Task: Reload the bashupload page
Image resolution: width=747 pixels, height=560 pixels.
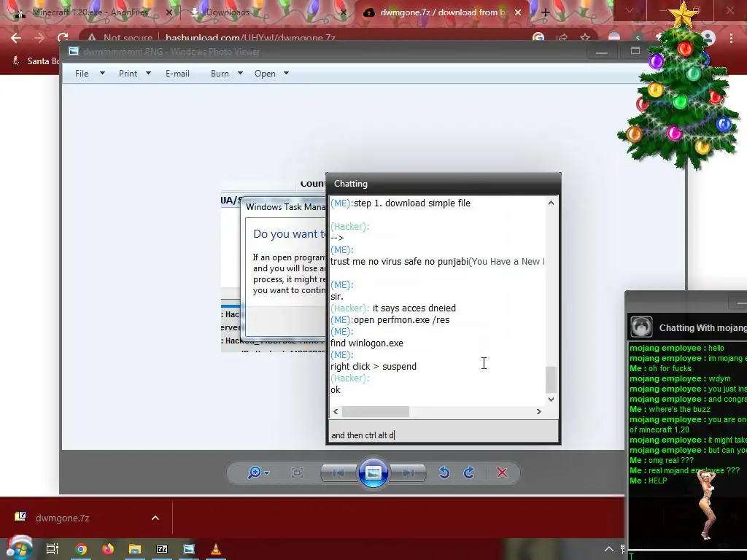Action: tap(63, 38)
